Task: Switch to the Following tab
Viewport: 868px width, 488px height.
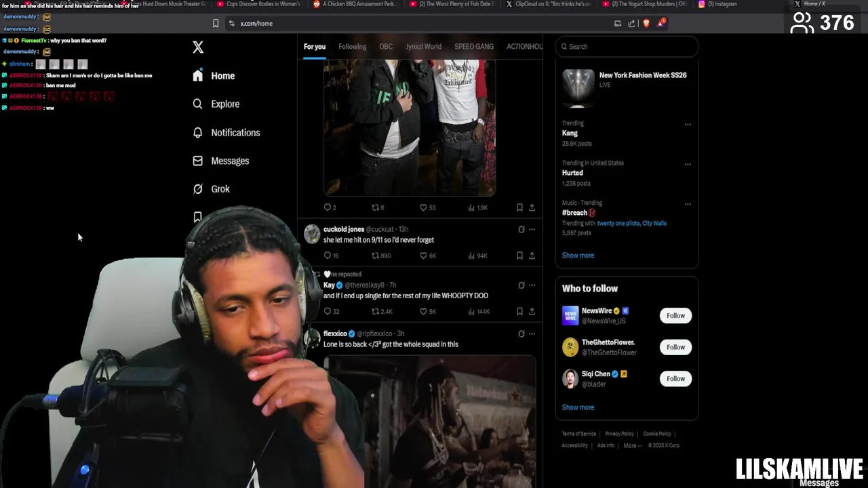Action: pyautogui.click(x=353, y=47)
